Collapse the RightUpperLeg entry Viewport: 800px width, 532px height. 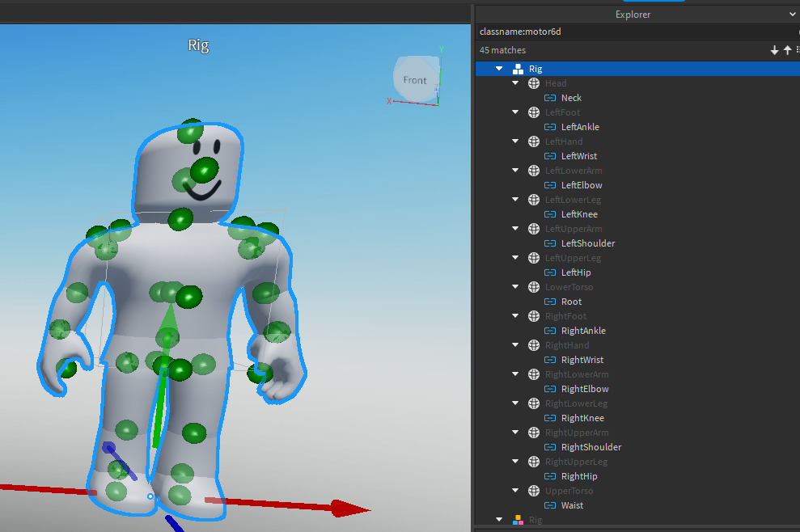pos(515,461)
